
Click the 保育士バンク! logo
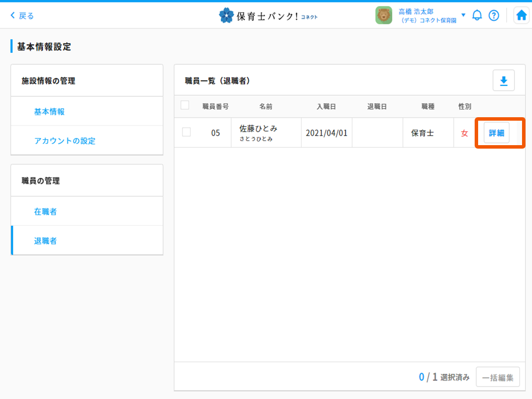click(268, 16)
